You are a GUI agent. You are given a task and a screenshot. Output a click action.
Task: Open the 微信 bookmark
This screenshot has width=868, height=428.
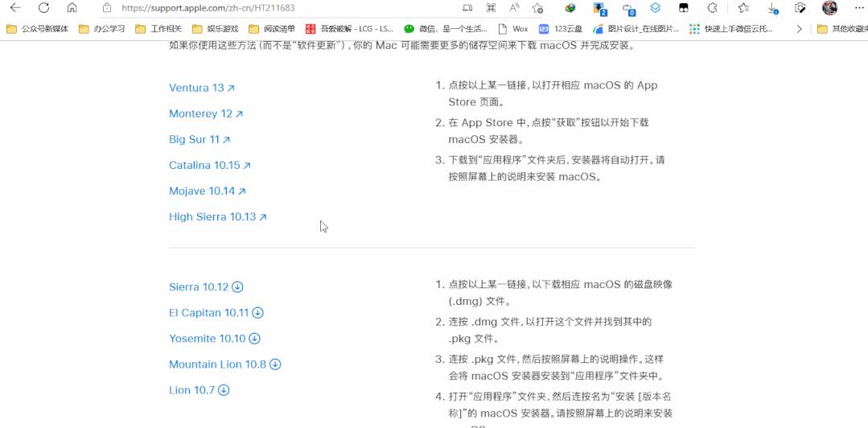(x=446, y=29)
